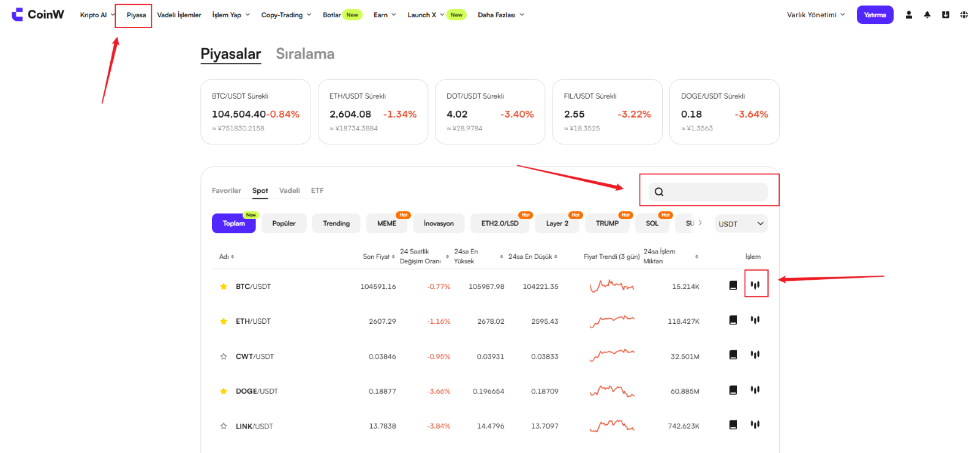Select the ETH2.0/LSD category chip
Viewport: 980px width, 453px height.
[x=500, y=223]
